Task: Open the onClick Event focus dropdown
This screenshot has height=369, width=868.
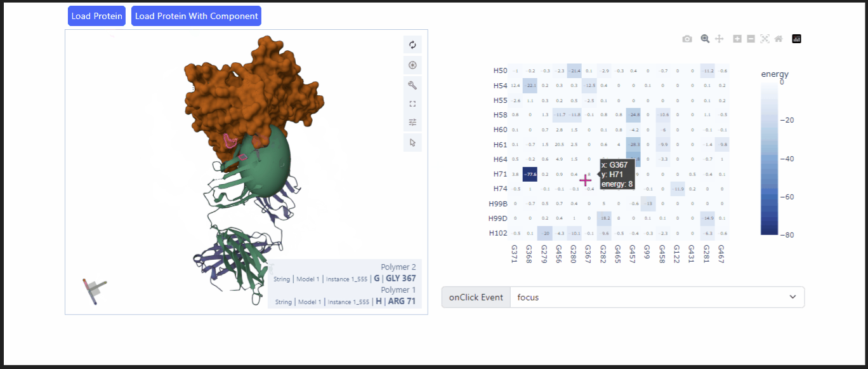Action: 657,297
